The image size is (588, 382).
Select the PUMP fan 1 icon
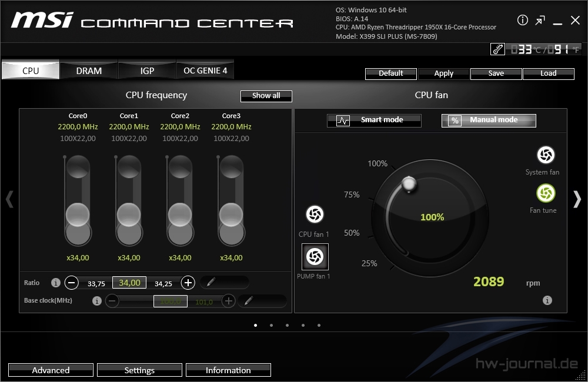tap(315, 257)
